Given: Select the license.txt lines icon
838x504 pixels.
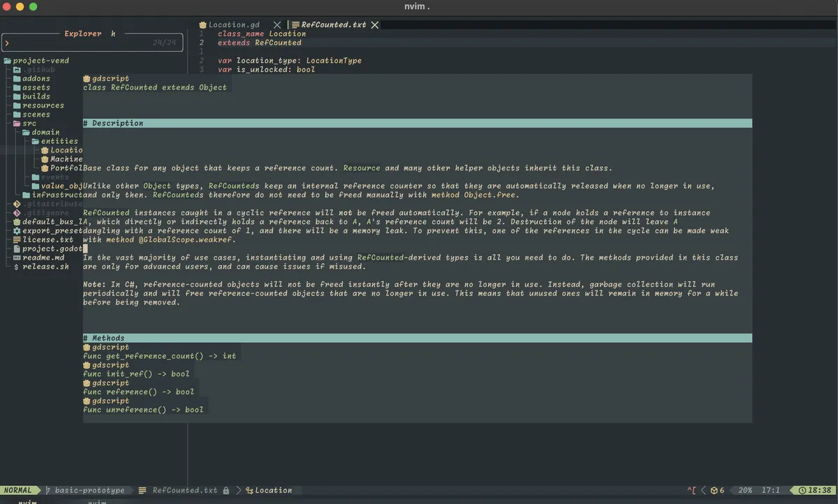Looking at the screenshot, I should pyautogui.click(x=17, y=239).
